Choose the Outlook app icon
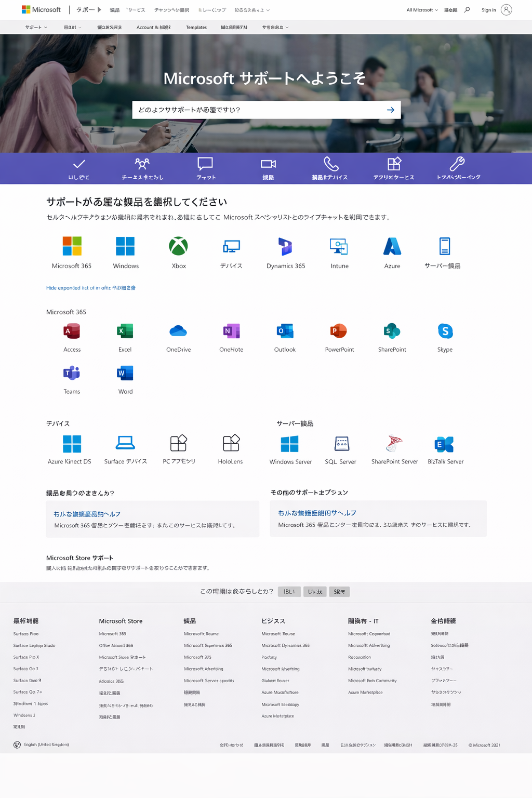532x798 pixels. pos(285,331)
